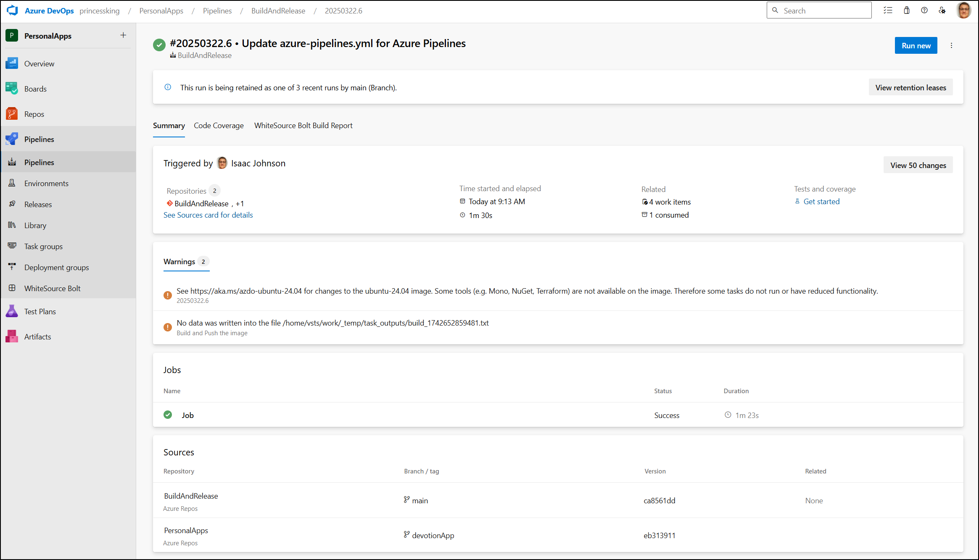This screenshot has width=979, height=560.
Task: Open Task groups from the sidebar
Action: tap(68, 246)
